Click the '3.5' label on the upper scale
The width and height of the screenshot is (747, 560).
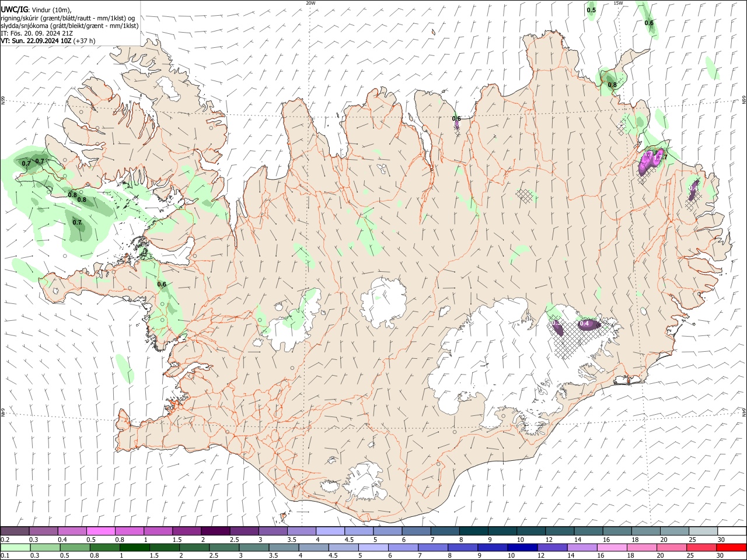[291, 540]
